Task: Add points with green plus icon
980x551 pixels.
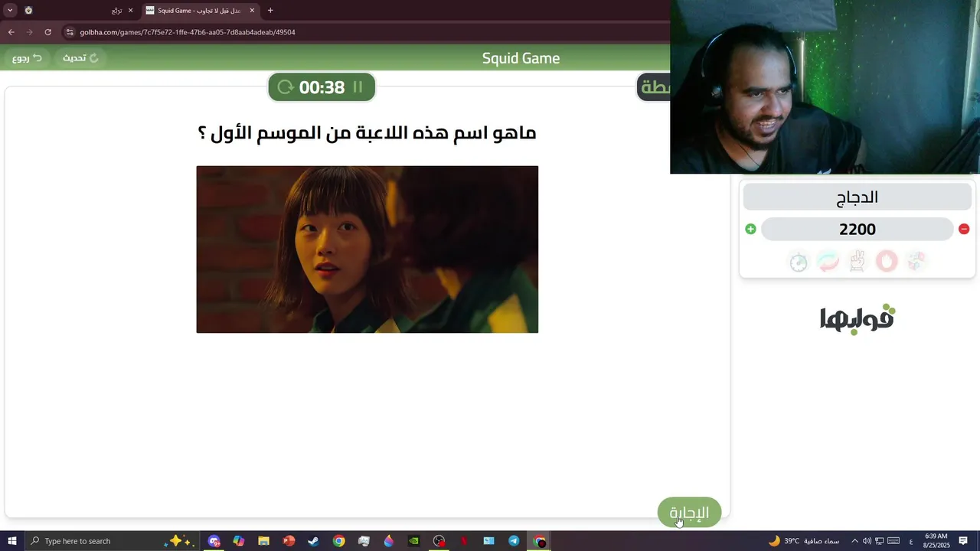Action: tap(750, 229)
